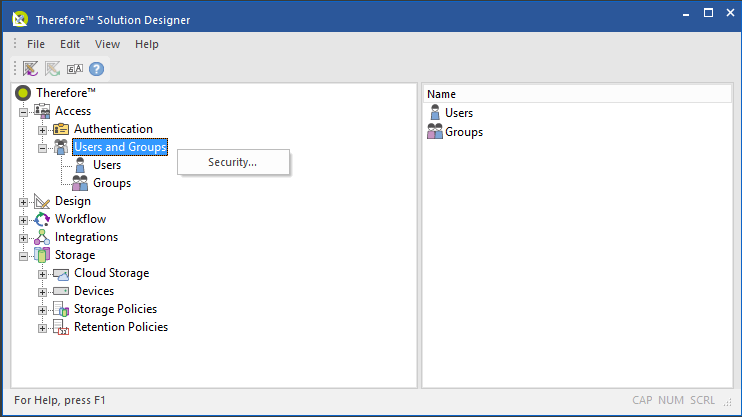Collapse the Storage node

point(23,256)
